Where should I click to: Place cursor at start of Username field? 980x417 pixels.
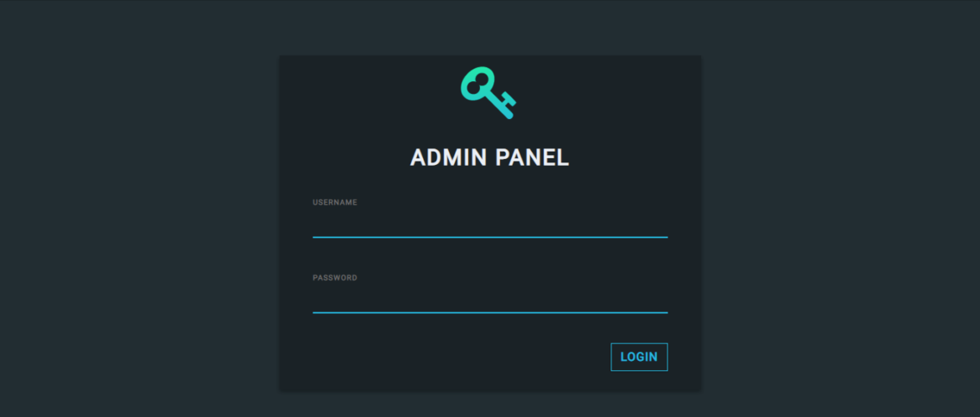tap(316, 224)
